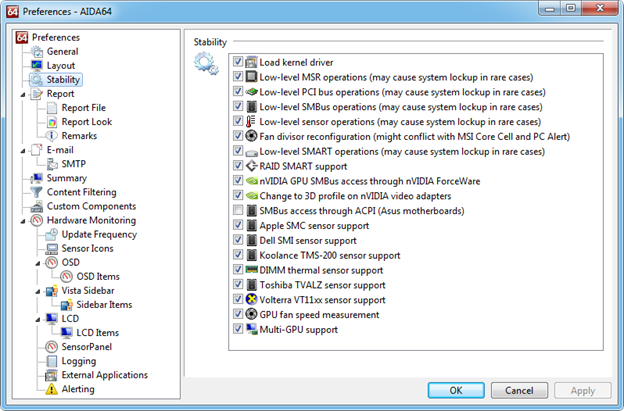Uncheck Load kernel driver option
The image size is (624, 411).
238,62
